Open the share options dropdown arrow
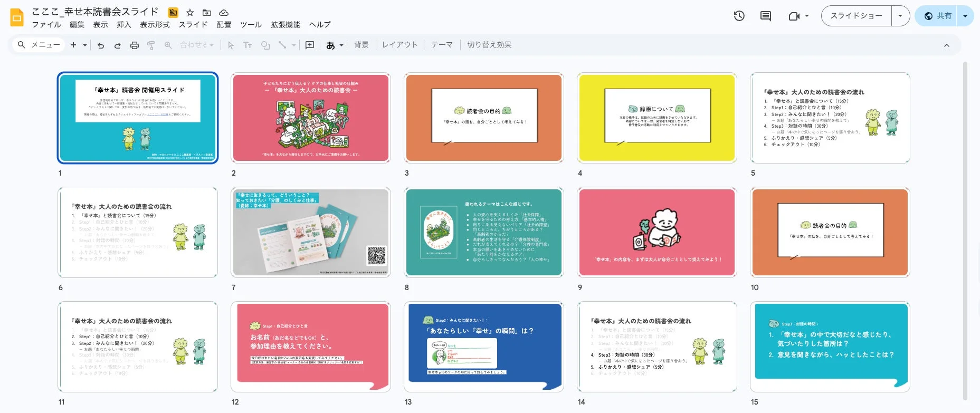Screen dimensions: 980x413 [965, 16]
